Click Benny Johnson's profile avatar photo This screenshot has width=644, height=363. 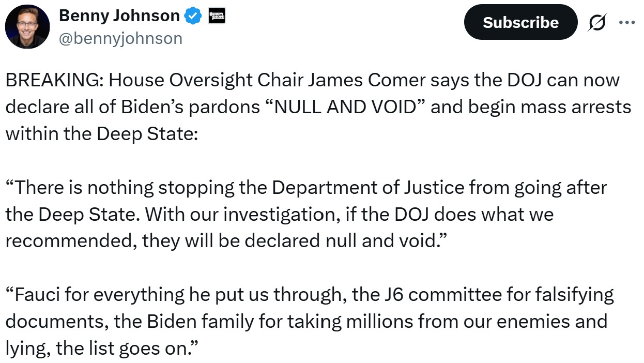[x=27, y=27]
